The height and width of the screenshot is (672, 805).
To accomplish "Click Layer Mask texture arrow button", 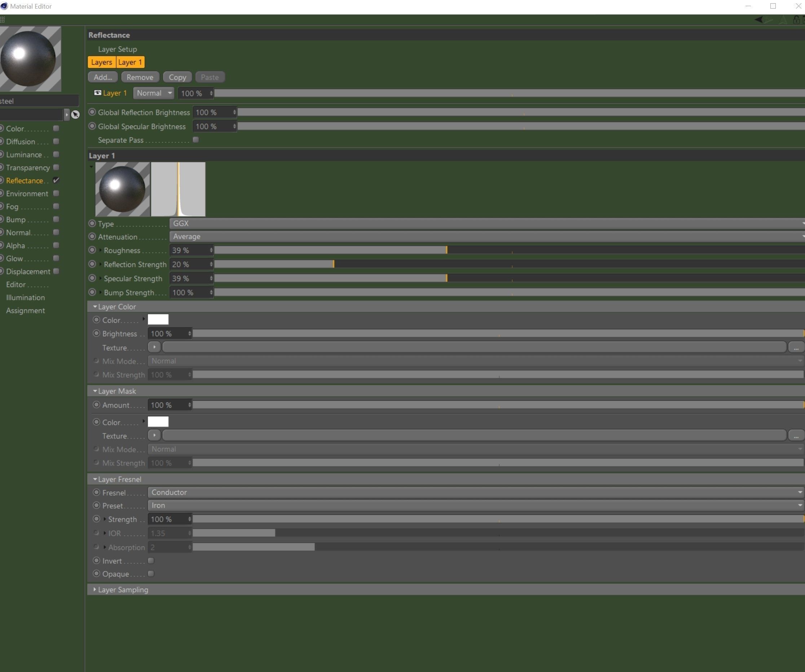I will 154,435.
